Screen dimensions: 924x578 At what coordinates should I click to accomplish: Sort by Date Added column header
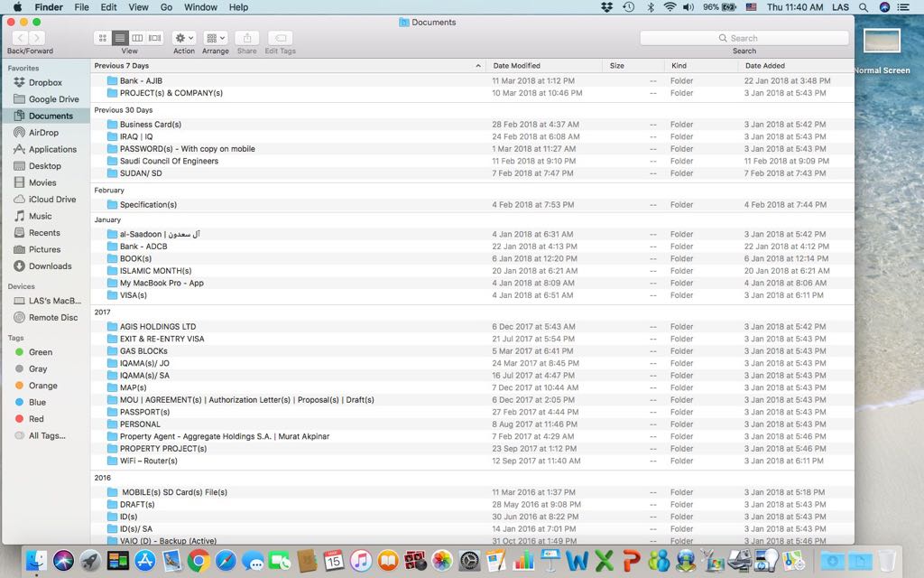pos(796,65)
